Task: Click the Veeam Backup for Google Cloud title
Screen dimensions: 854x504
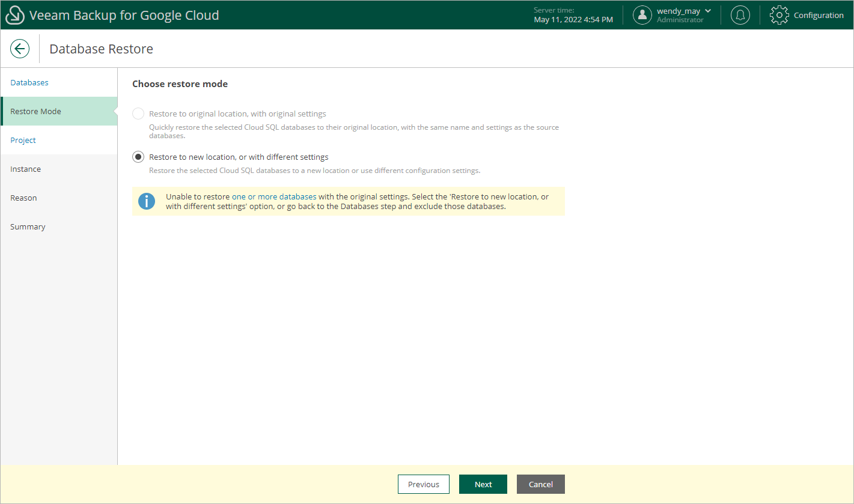Action: pyautogui.click(x=124, y=15)
